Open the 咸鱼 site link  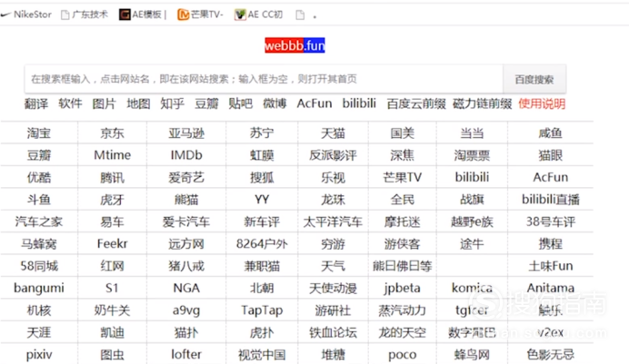click(x=551, y=133)
